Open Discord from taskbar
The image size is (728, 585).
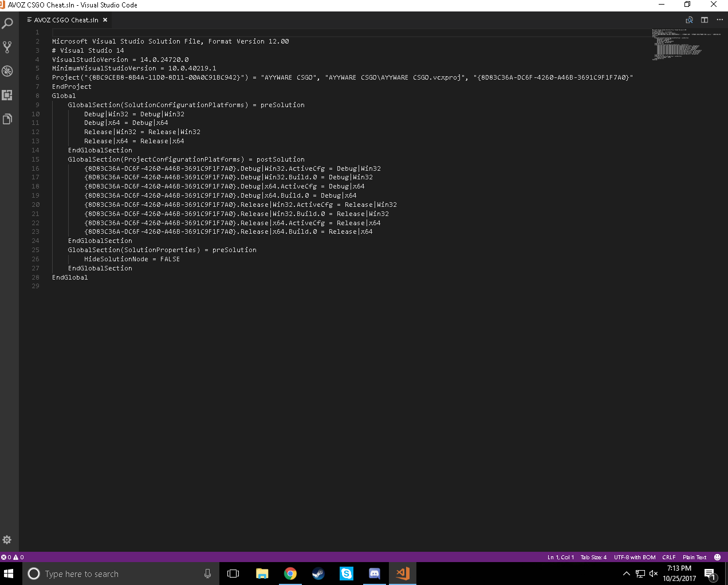pos(375,574)
